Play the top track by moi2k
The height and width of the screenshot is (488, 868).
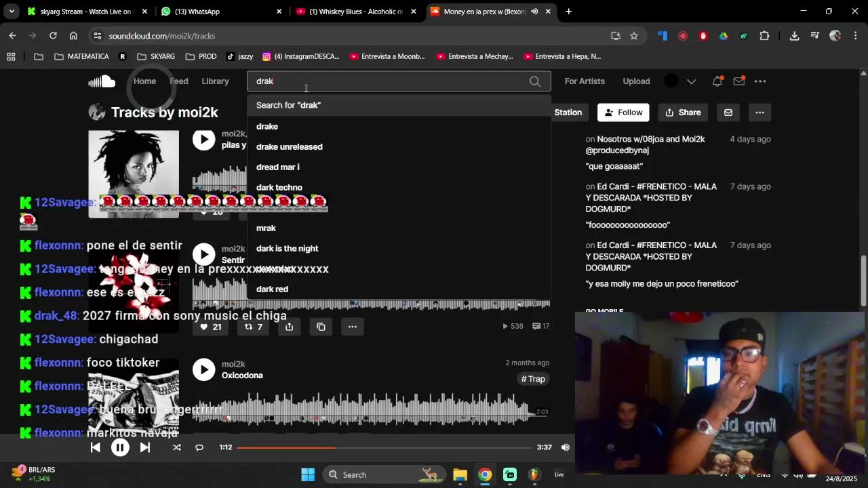point(203,140)
